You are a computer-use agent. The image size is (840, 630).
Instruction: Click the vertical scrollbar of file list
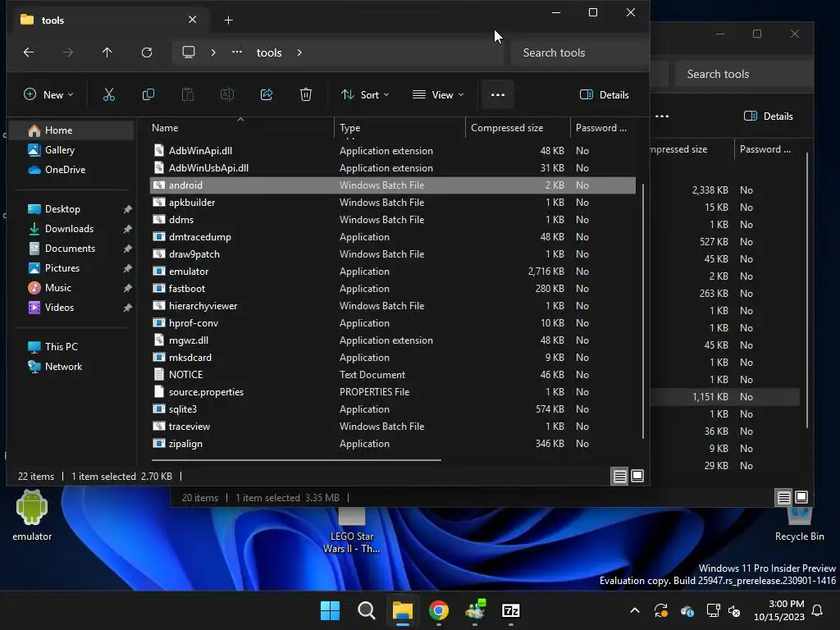pyautogui.click(x=643, y=311)
